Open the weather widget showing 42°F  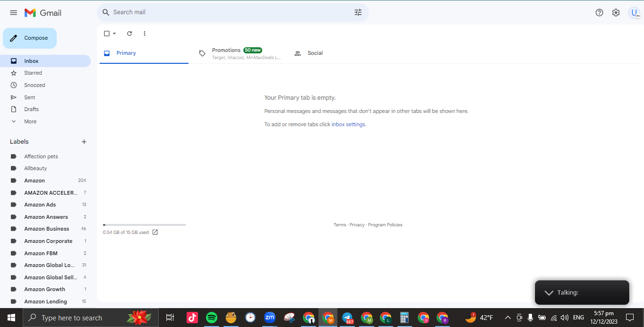[x=479, y=318]
